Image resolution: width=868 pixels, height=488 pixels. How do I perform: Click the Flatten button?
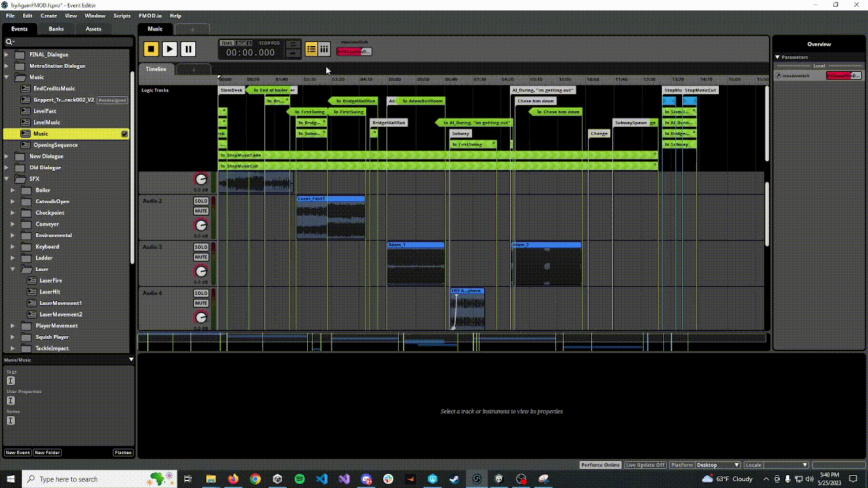(123, 453)
